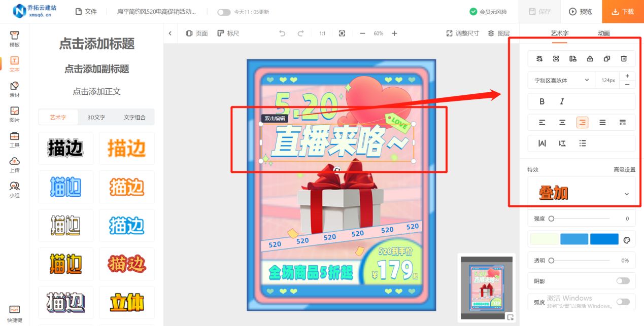The image size is (644, 326).
Task: Open the 字制区喜脉体 font dropdown
Action: point(561,80)
